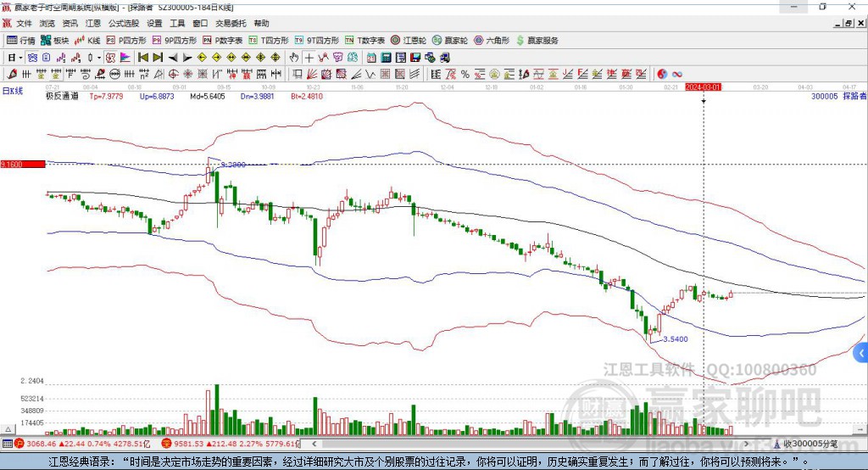This screenshot has width=868, height=470.
Task: Open the P四方形 tool
Action: (x=126, y=41)
